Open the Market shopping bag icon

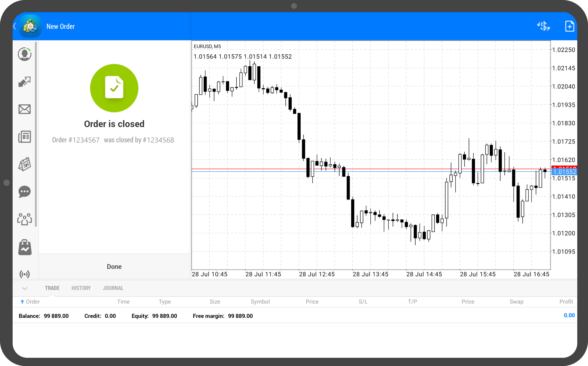pos(25,247)
